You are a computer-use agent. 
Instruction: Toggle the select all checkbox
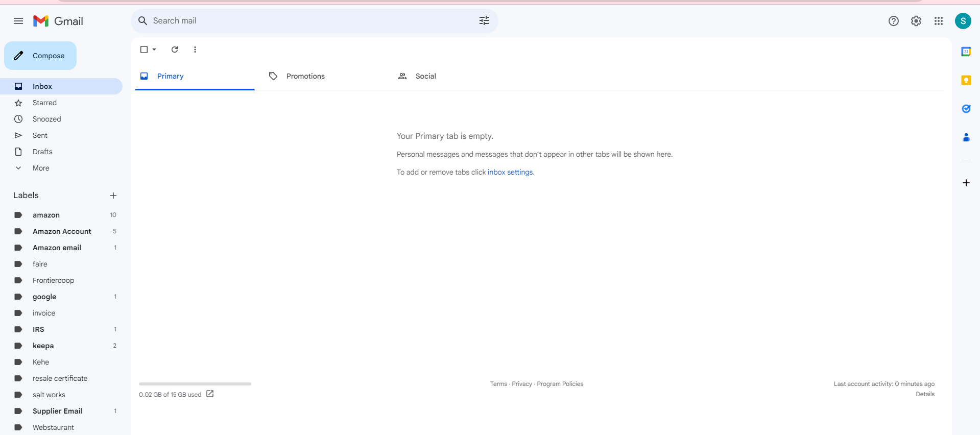coord(144,50)
